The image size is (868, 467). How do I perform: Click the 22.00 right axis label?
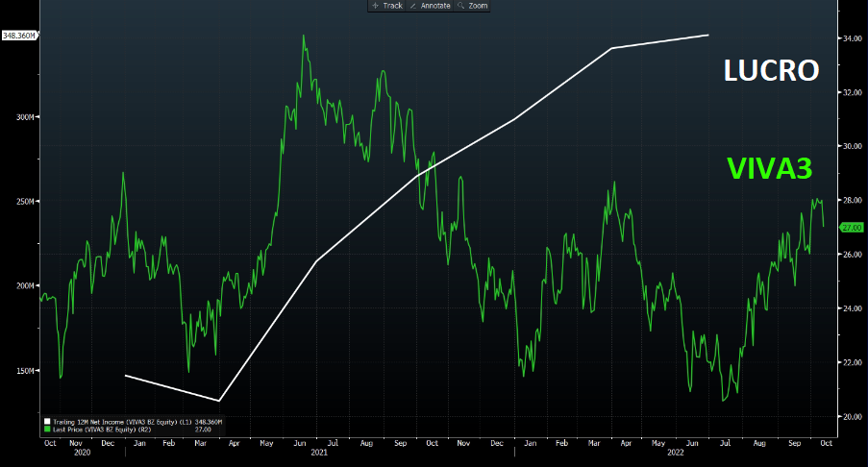coord(852,362)
